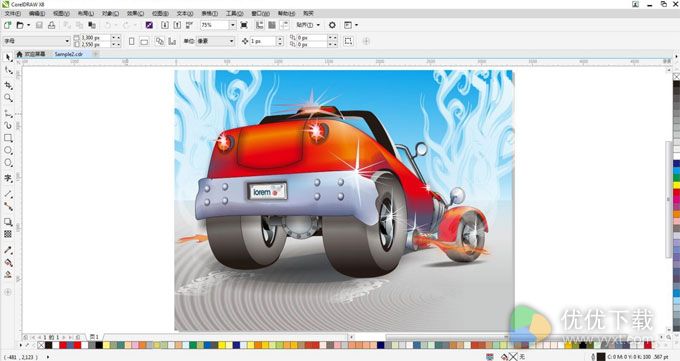Switch page to portrait orientation
Viewport: 680px width, 361px height.
coord(131,41)
